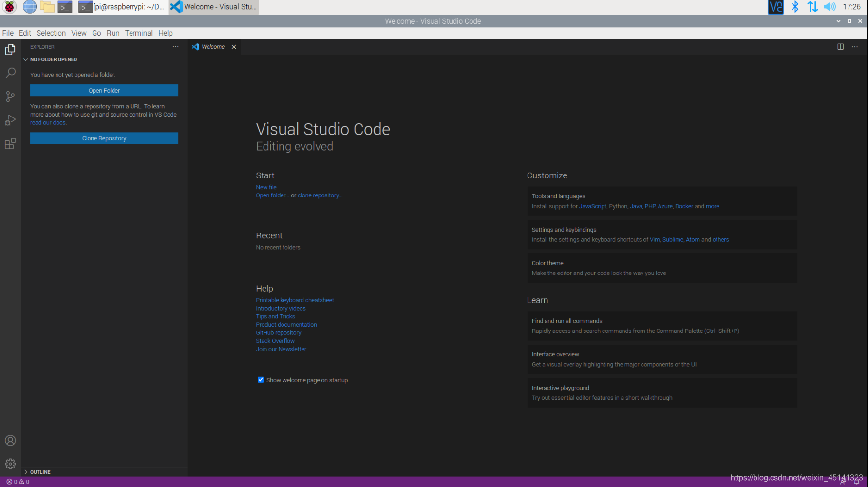The width and height of the screenshot is (868, 487).
Task: Split the editor to the right
Action: pos(841,47)
